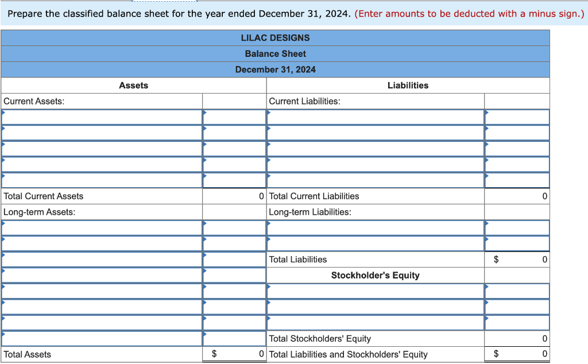This screenshot has height=364, width=588.
Task: Click the Total Current Liabilities value cell
Action: (517, 196)
